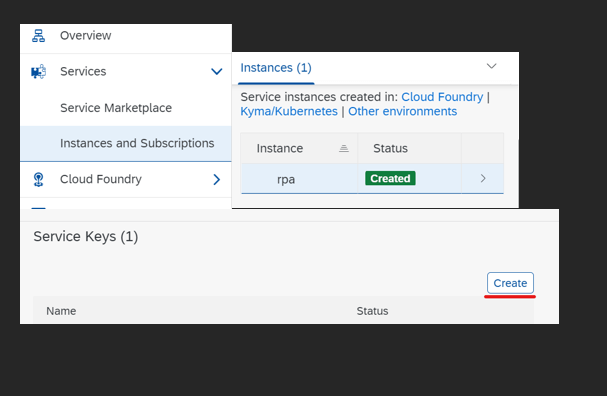Collapse the Instances section chevron
This screenshot has height=396, width=607.
click(491, 66)
